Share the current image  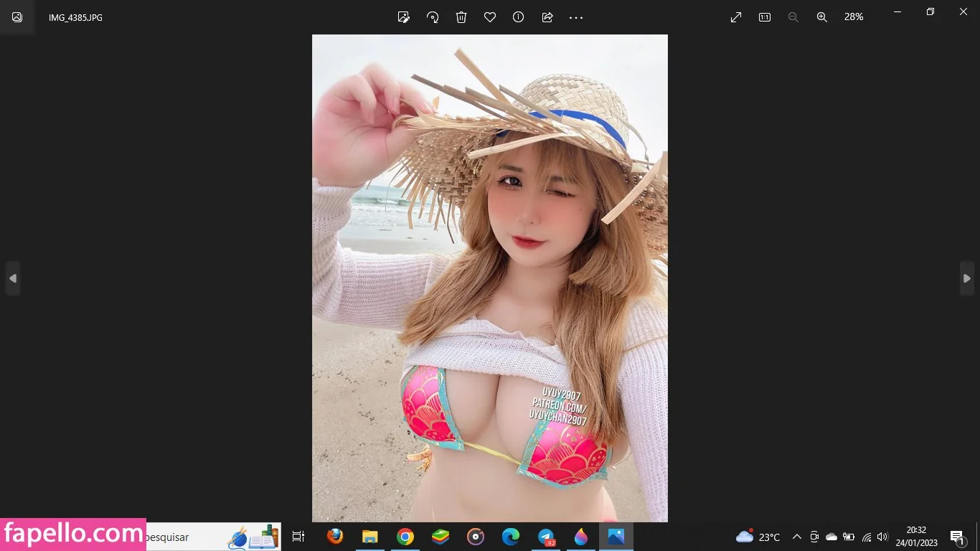[547, 17]
